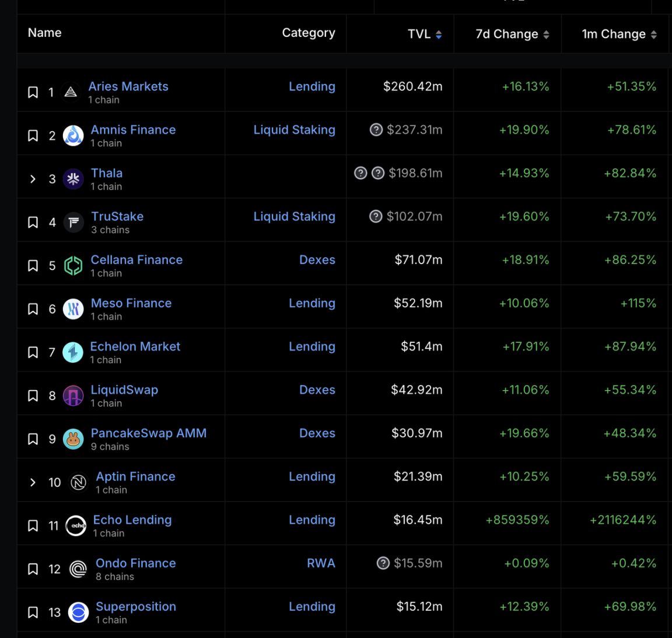Click the help icon beside Amnis TVL
The width and height of the screenshot is (672, 638).
(376, 129)
